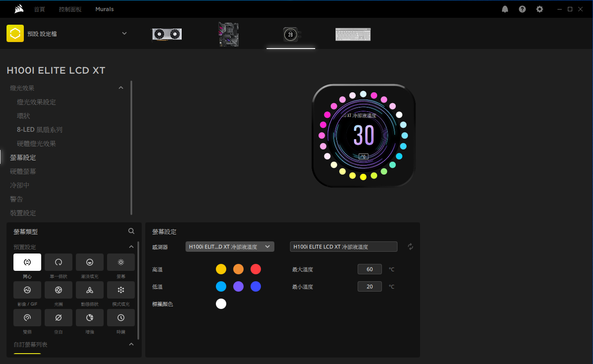
Task: Open 環狀 in sidebar
Action: click(x=23, y=116)
